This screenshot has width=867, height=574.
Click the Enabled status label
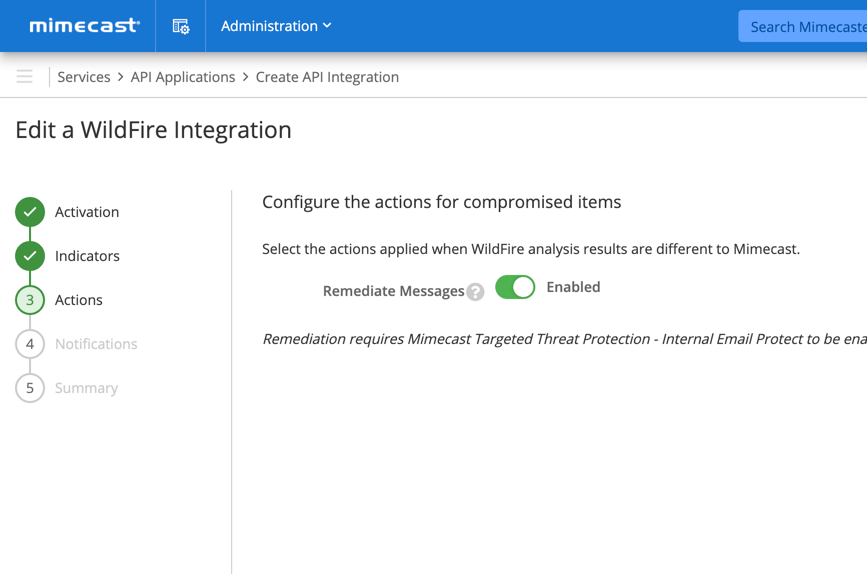573,287
